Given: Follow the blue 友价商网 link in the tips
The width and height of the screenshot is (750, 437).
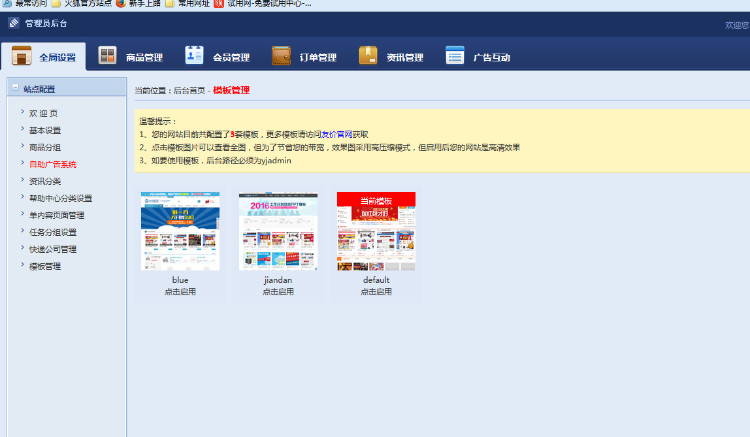Looking at the screenshot, I should (x=337, y=134).
